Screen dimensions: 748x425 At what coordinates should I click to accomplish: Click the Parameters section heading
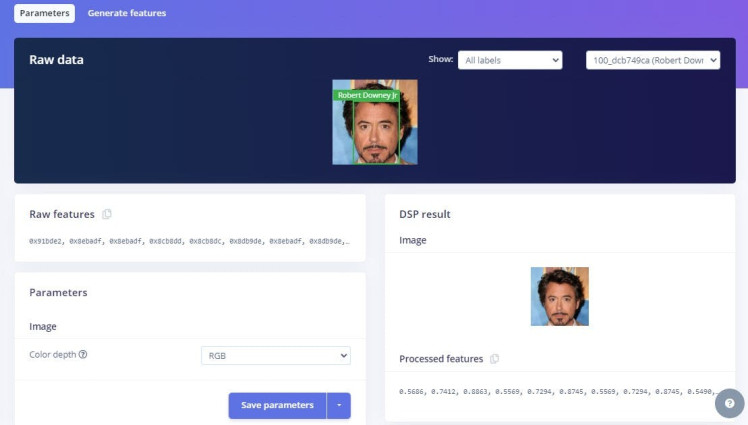coord(58,292)
